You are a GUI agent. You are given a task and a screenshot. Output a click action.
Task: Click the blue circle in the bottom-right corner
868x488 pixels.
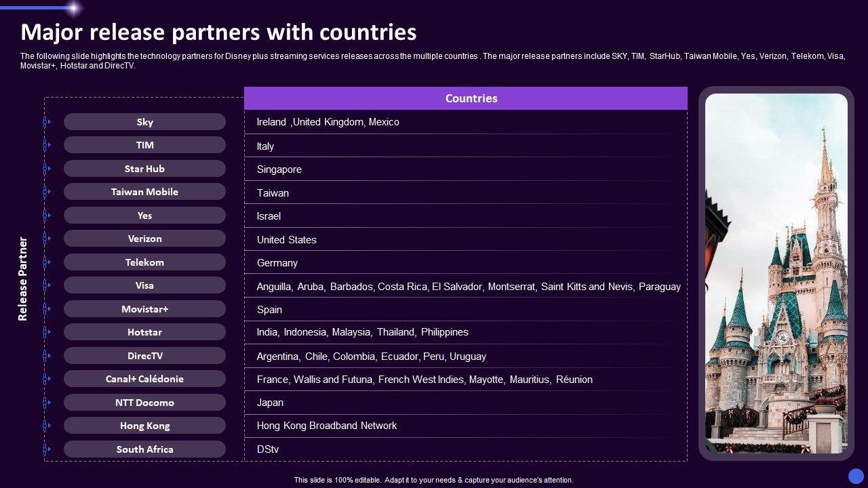tap(856, 476)
